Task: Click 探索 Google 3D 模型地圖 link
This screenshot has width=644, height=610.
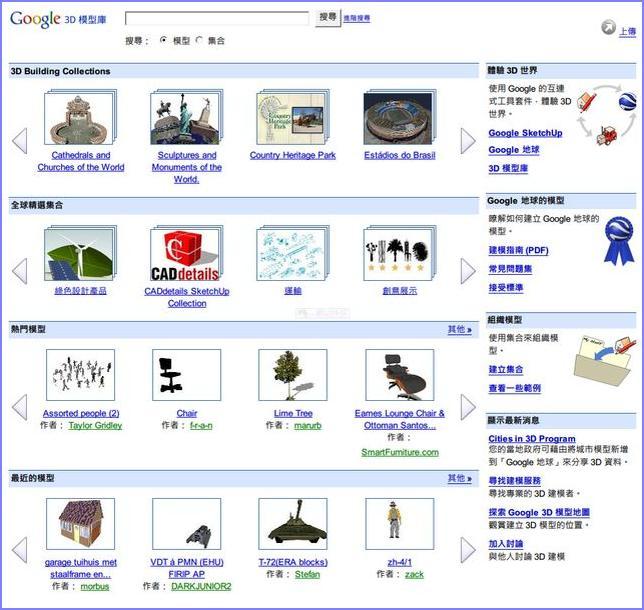Action: pos(539,512)
